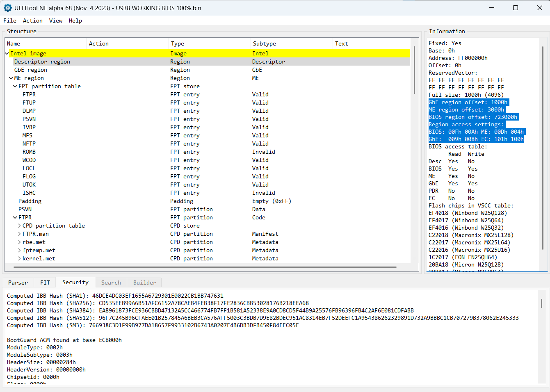The height and width of the screenshot is (392, 550).
Task: Switch to the Parser tab
Action: point(18,283)
